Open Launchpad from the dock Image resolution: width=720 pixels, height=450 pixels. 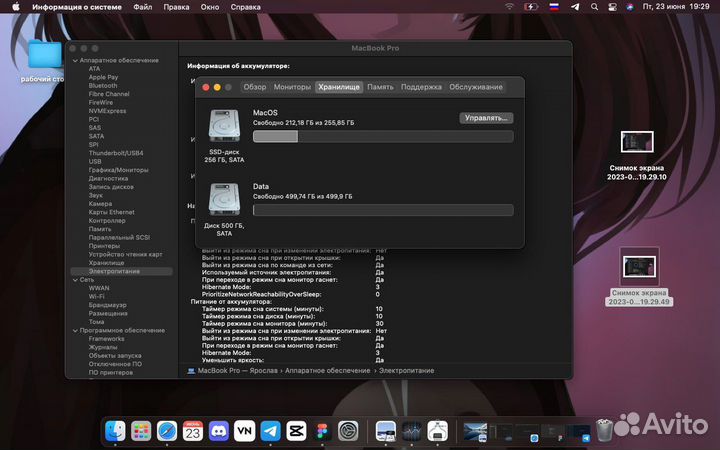tap(141, 431)
